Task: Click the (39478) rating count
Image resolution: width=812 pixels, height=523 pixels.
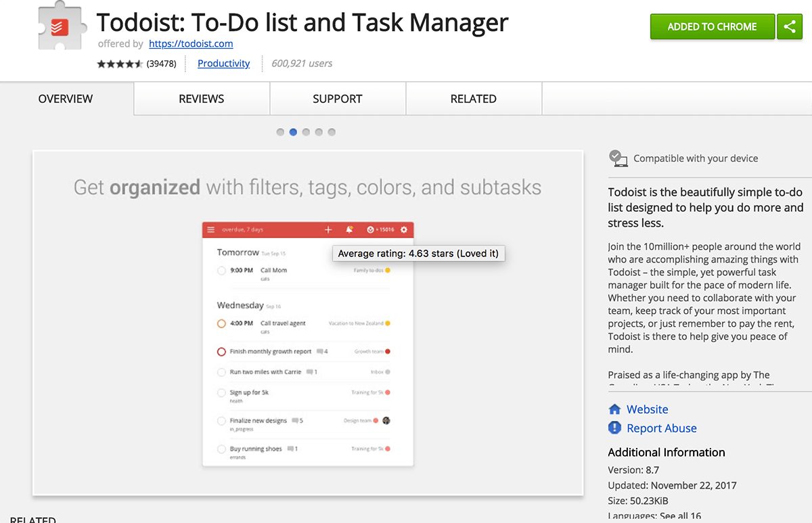Action: pyautogui.click(x=161, y=64)
